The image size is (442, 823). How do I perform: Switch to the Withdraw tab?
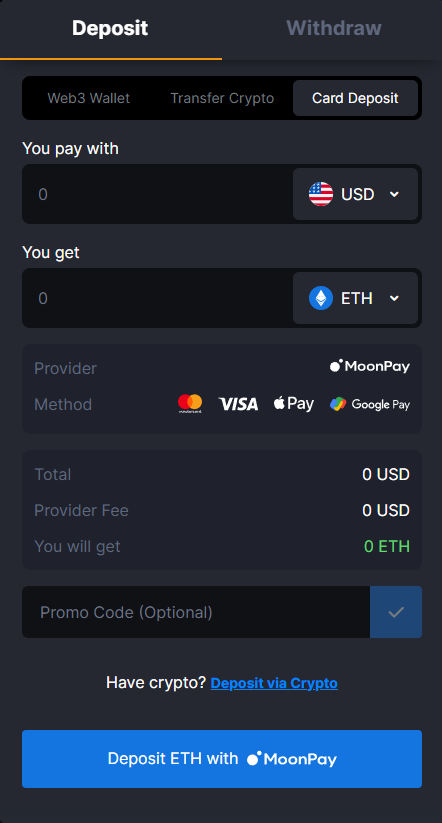(x=333, y=28)
